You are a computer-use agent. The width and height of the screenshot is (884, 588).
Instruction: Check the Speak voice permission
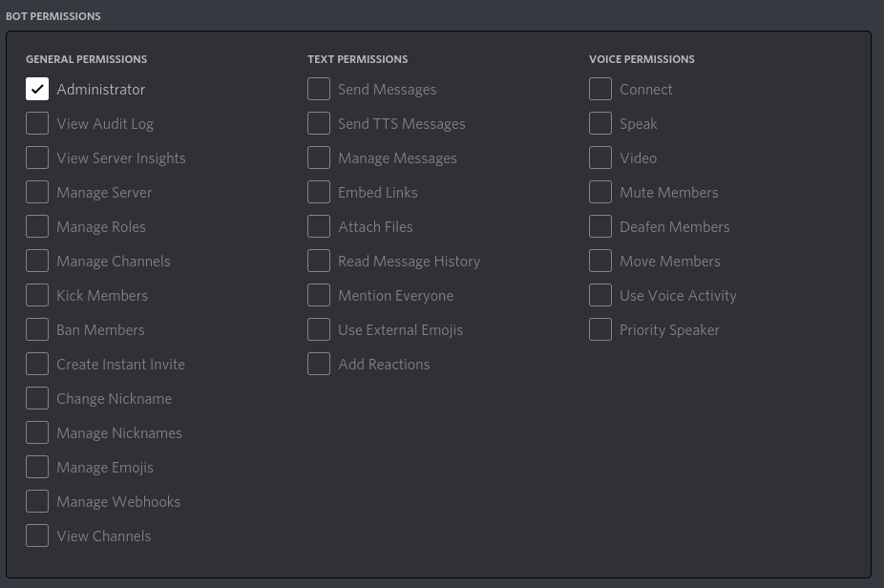600,124
